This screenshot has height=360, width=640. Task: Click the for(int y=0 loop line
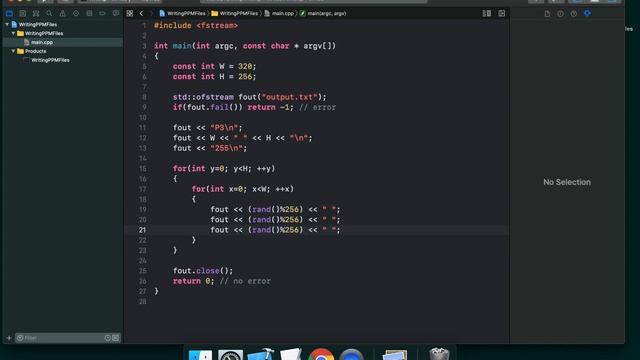coord(224,169)
